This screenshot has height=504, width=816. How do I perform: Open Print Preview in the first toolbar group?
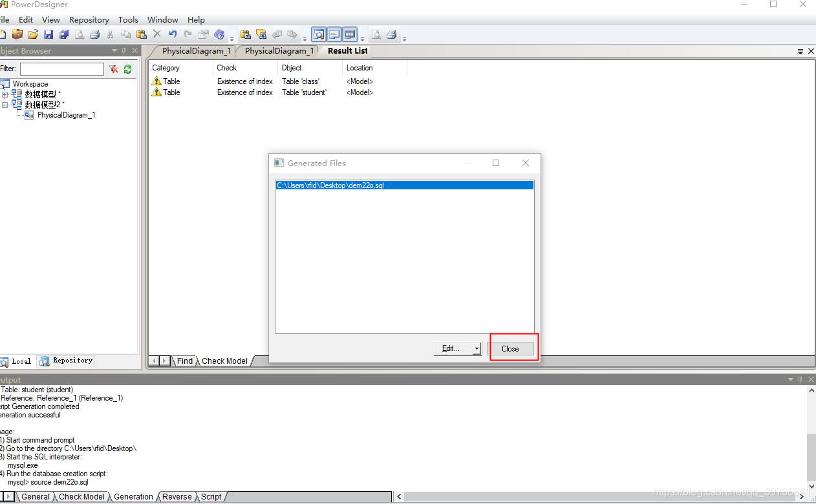point(80,34)
